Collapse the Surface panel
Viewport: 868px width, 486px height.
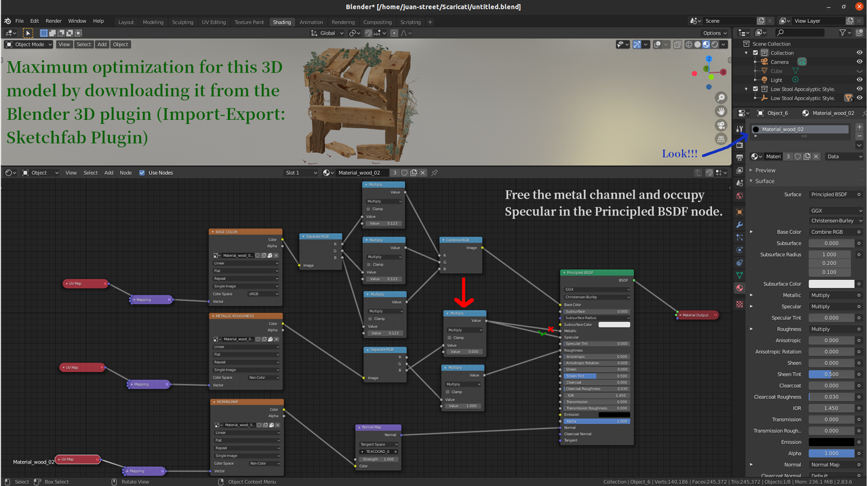[764, 181]
